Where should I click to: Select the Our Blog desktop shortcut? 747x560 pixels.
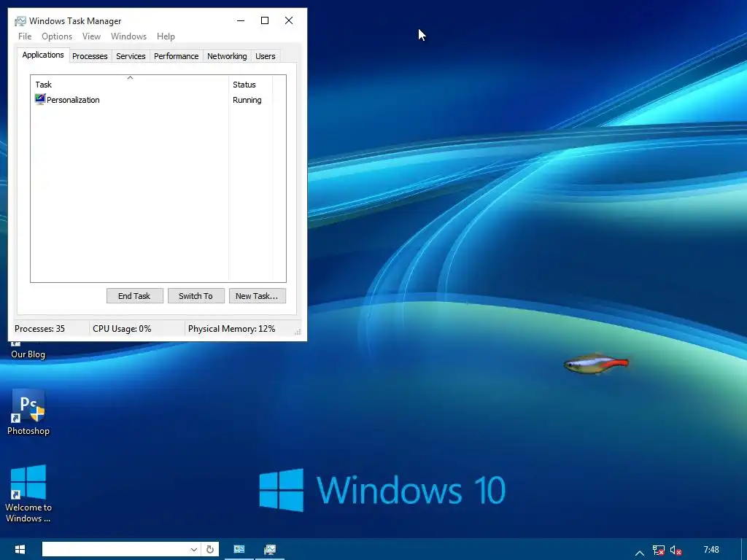coord(28,351)
